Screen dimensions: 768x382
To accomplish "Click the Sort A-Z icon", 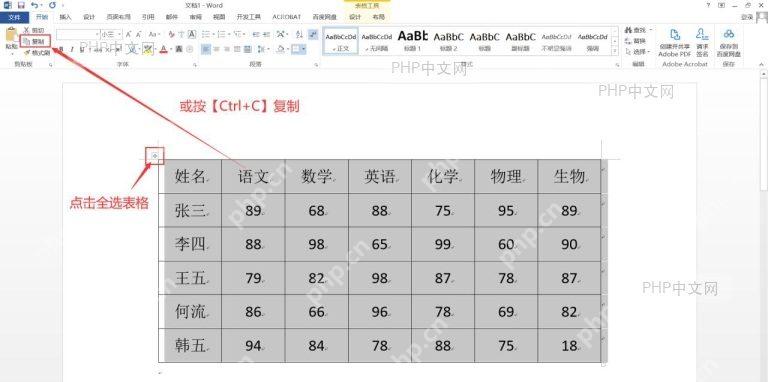I will (x=298, y=34).
